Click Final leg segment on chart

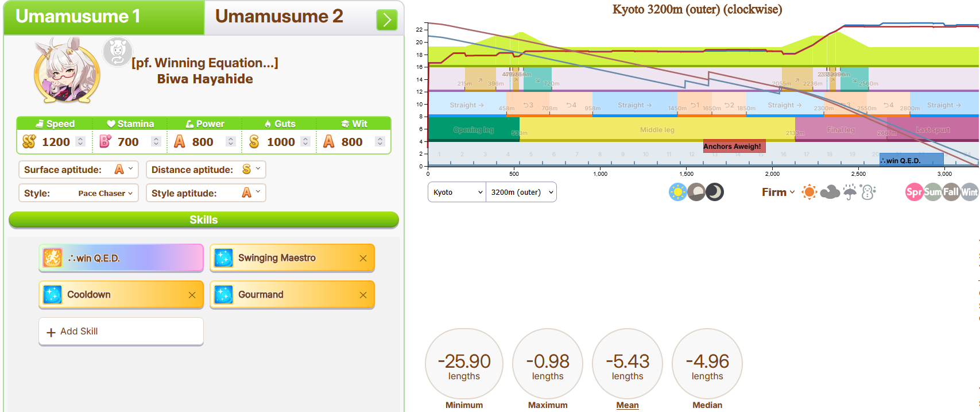coord(841,130)
